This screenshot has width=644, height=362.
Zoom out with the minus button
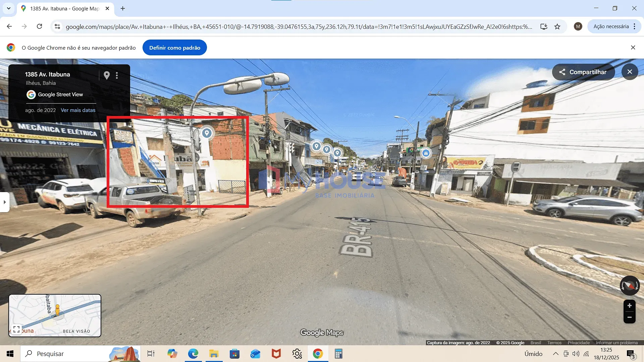[x=629, y=317]
